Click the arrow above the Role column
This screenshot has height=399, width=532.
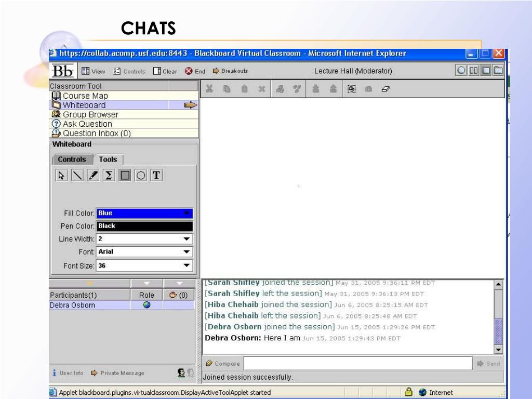[x=147, y=283]
